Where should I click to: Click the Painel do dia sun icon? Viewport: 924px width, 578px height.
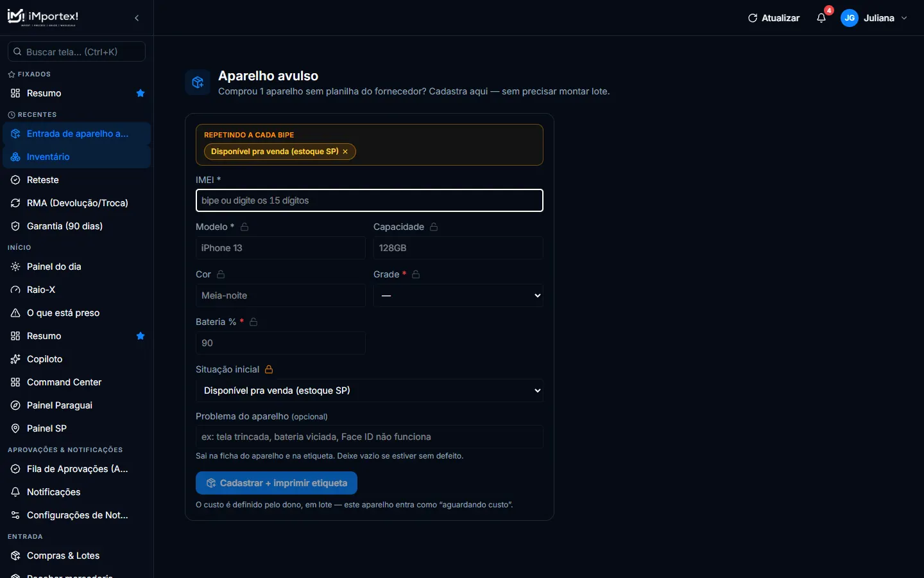[x=15, y=267]
